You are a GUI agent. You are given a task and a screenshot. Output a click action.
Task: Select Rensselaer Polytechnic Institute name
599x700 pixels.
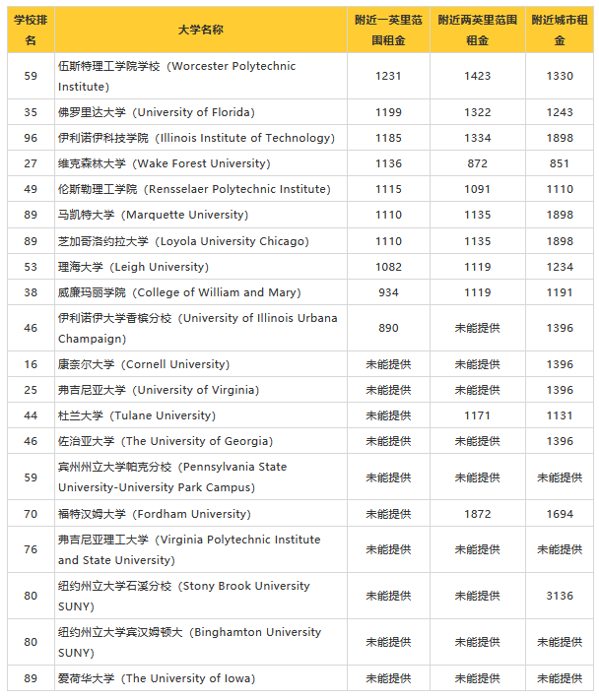(x=201, y=189)
